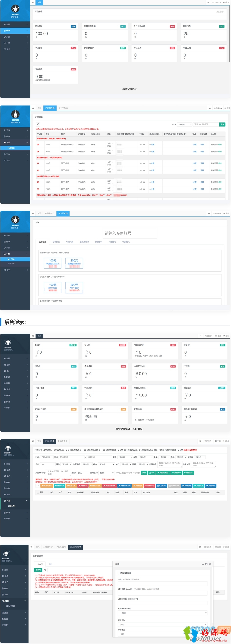
Task: Click the 请输入充值账号 input field
Action: point(130,233)
